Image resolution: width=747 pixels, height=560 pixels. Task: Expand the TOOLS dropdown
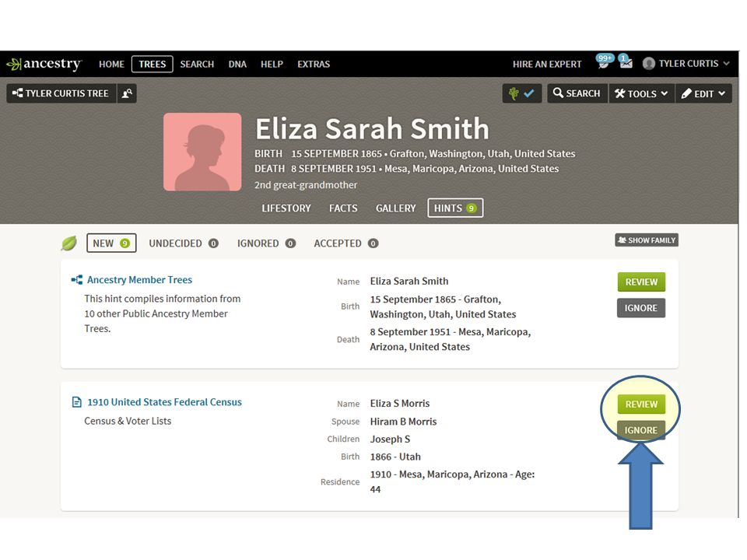[x=641, y=93]
